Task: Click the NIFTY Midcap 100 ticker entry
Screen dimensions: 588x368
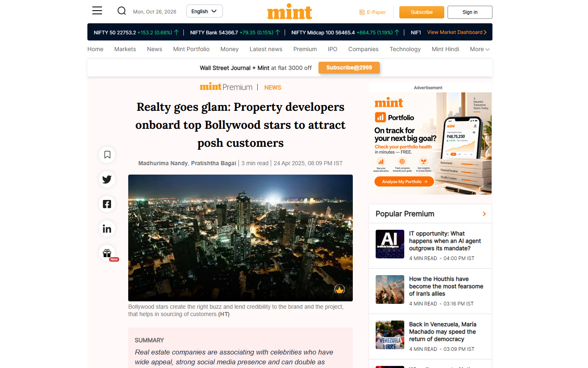Action: pyautogui.click(x=345, y=32)
